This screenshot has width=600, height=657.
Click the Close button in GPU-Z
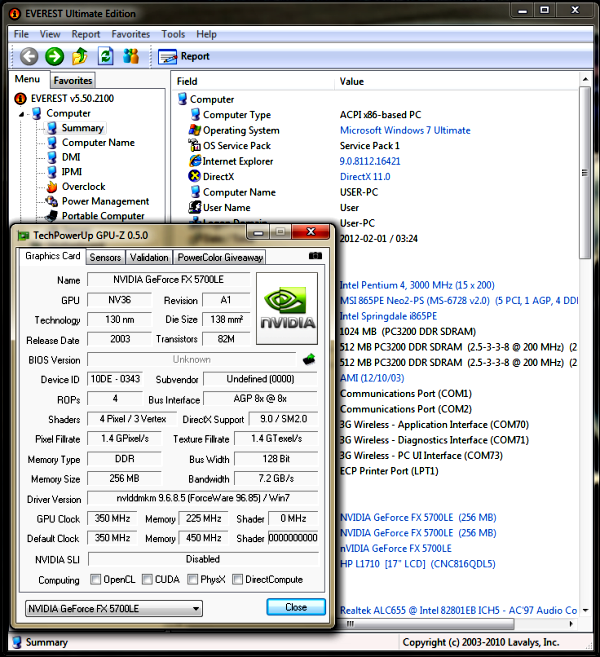(x=296, y=607)
